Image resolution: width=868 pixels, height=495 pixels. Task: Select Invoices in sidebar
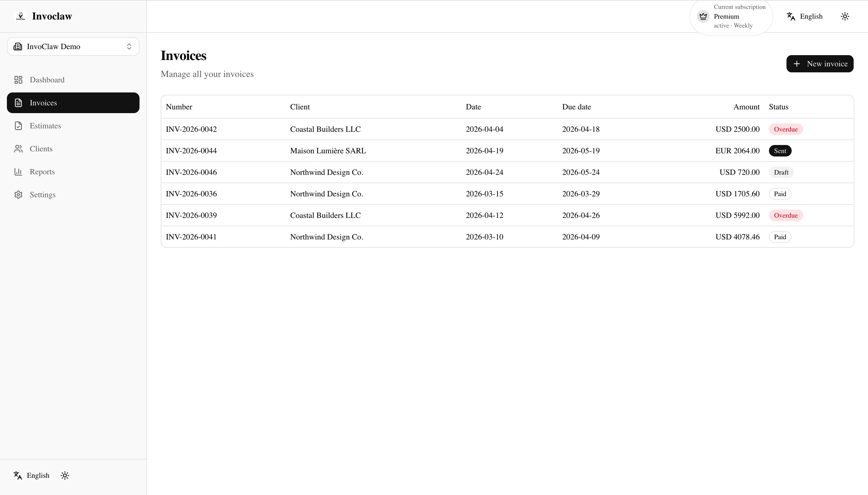tap(73, 103)
